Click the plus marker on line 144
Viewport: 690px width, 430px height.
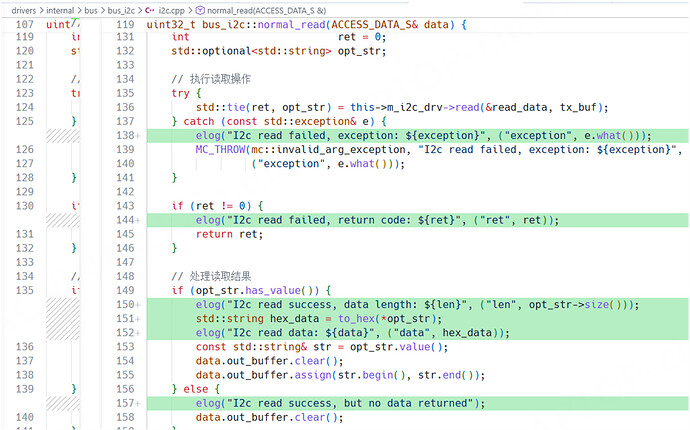click(x=137, y=220)
